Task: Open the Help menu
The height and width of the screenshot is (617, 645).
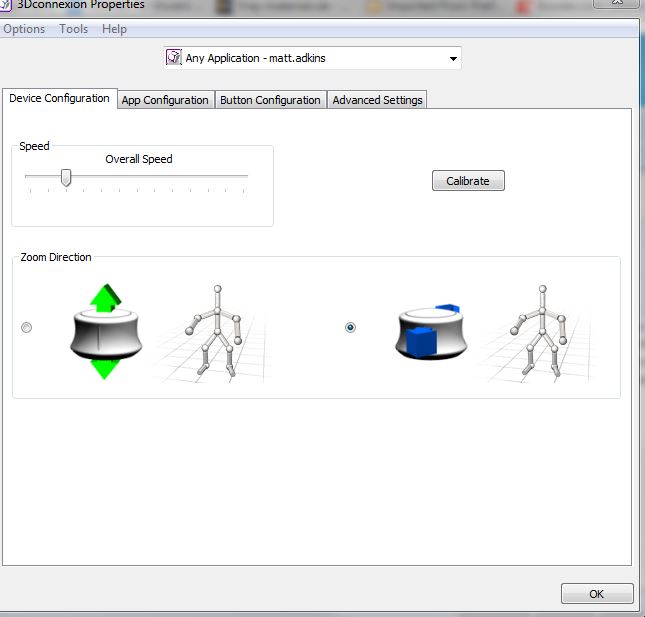Action: tap(114, 29)
